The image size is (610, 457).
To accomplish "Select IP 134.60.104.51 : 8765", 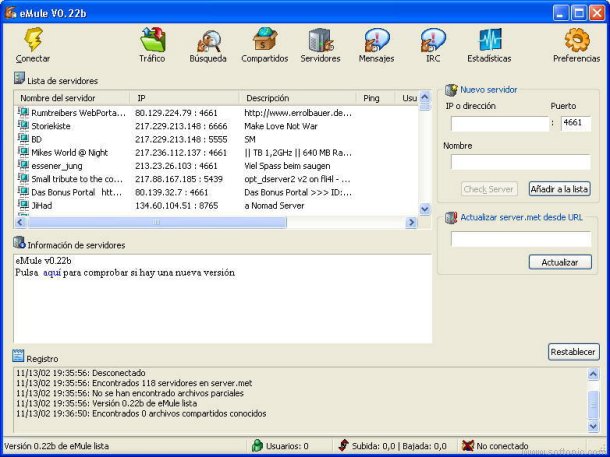I will [x=177, y=205].
